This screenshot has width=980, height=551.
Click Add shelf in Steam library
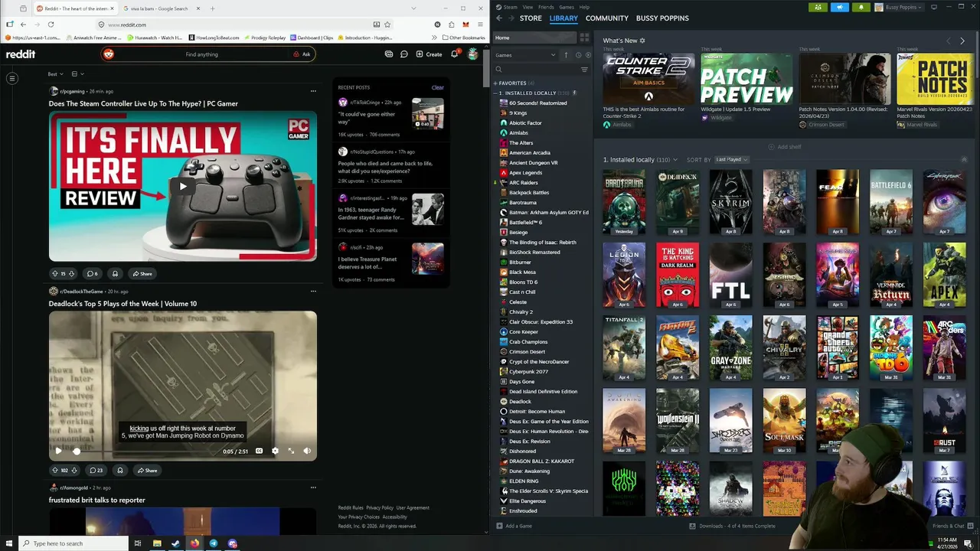[785, 147]
